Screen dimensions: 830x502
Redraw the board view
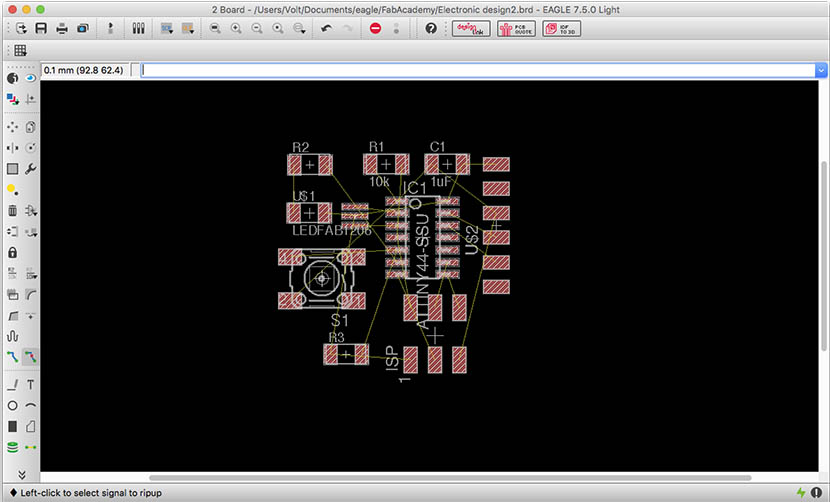[278, 29]
